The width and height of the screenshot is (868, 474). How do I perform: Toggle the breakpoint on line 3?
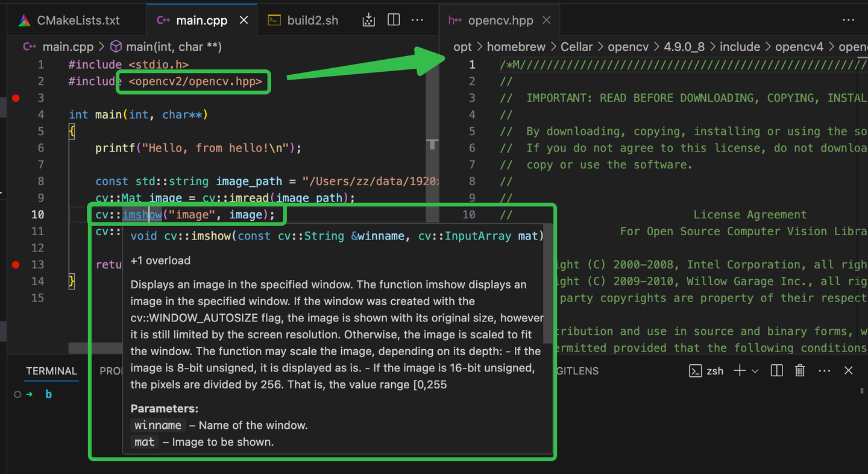coord(15,98)
